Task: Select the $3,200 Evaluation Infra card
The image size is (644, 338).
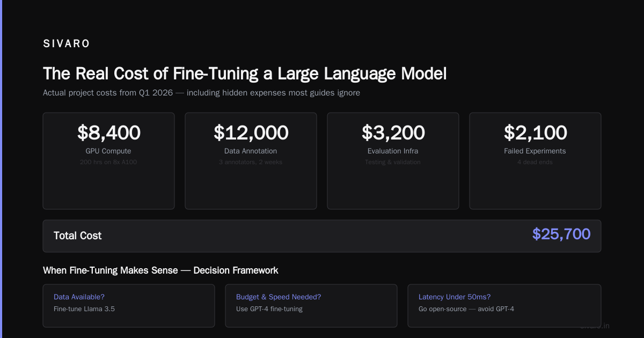Action: click(393, 161)
